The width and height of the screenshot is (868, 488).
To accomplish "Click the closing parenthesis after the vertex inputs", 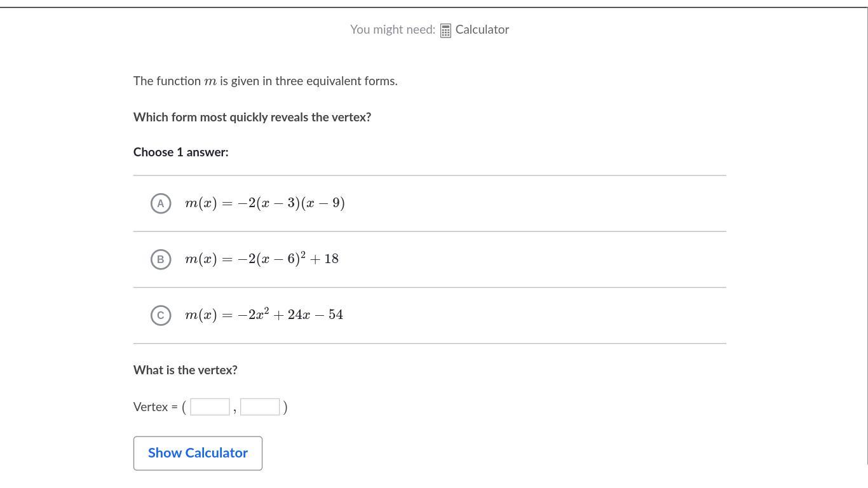I will tap(285, 407).
